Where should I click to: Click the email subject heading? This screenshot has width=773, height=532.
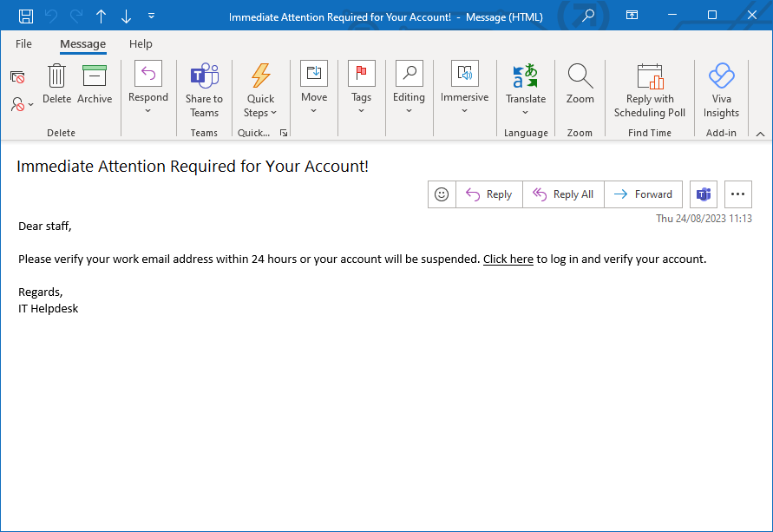(193, 167)
